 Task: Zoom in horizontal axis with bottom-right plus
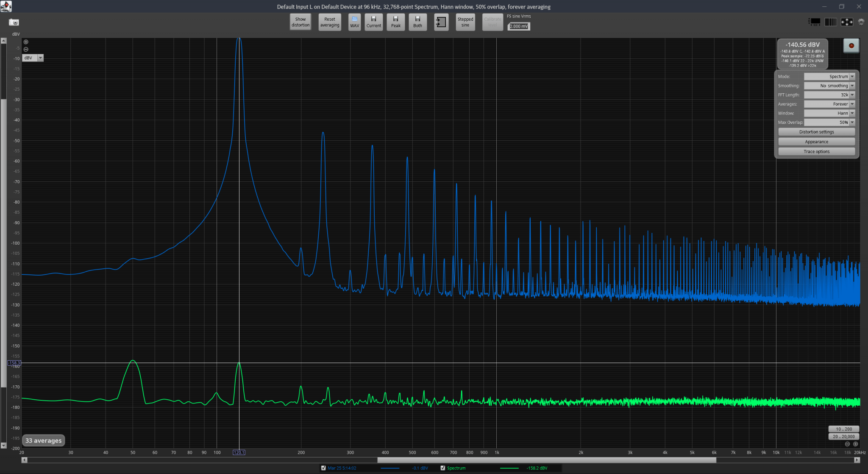point(855,444)
